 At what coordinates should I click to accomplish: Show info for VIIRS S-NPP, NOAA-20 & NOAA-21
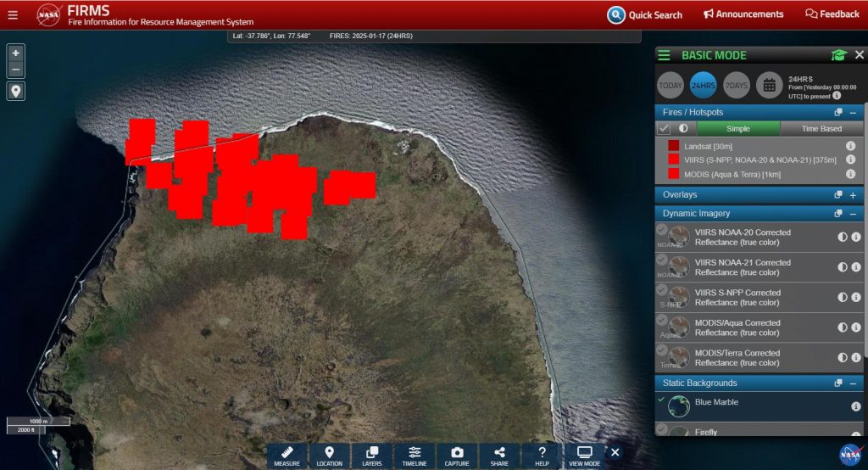pos(850,159)
